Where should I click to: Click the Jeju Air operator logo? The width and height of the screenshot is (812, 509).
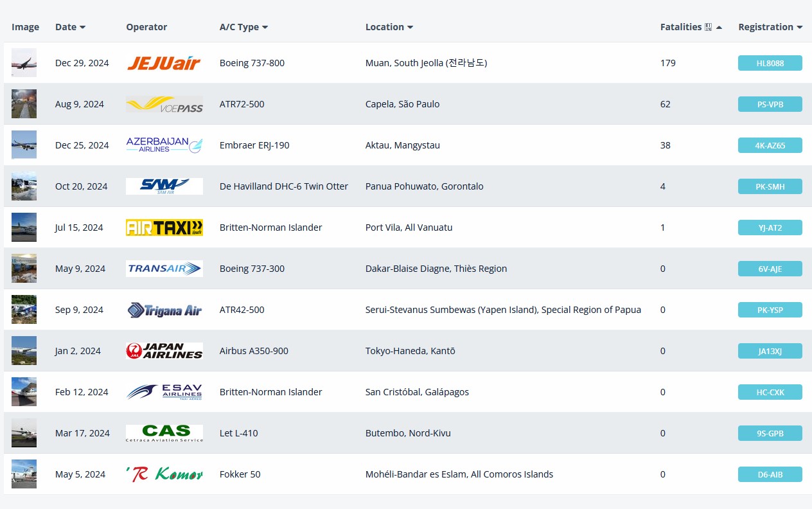(x=164, y=63)
